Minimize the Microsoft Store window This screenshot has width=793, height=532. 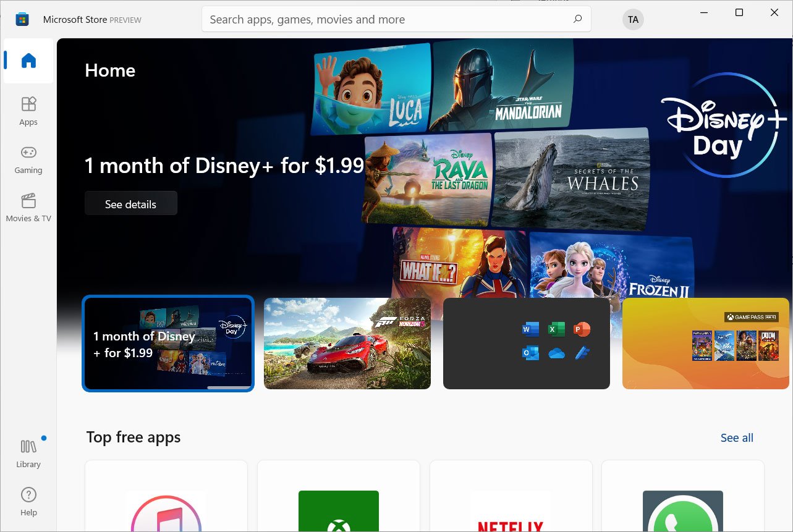703,12
